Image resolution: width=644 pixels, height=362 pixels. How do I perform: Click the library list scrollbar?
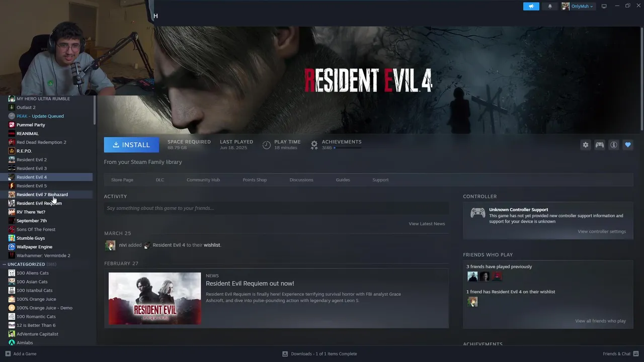95,110
